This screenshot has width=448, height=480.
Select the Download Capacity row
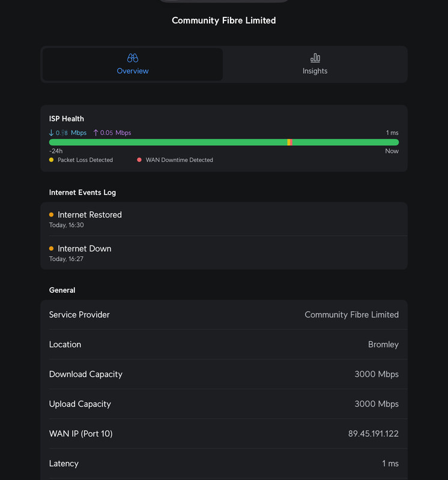tap(224, 374)
